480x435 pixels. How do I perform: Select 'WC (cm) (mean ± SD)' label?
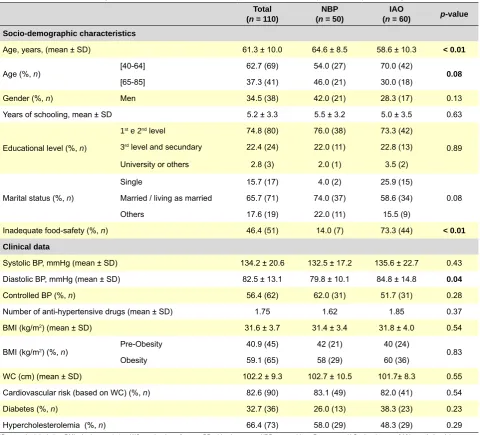pyautogui.click(x=42, y=376)
